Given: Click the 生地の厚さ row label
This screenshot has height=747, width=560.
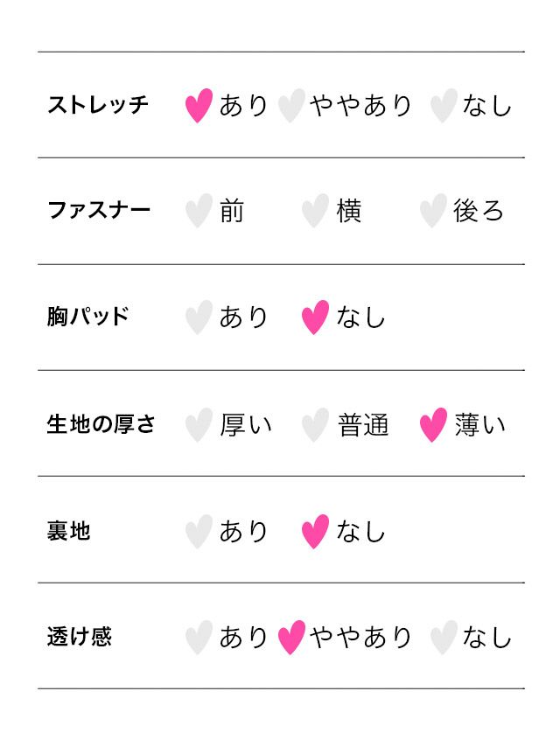Looking at the screenshot, I should 101,425.
